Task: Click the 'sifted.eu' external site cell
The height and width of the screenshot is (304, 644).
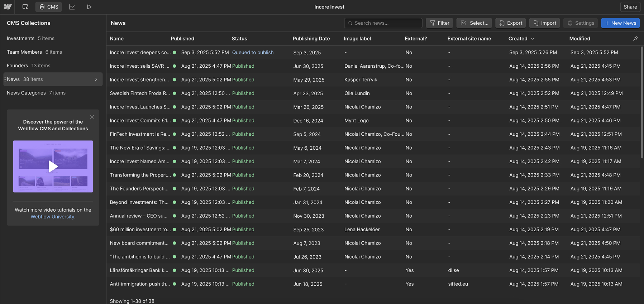Action: (458, 284)
